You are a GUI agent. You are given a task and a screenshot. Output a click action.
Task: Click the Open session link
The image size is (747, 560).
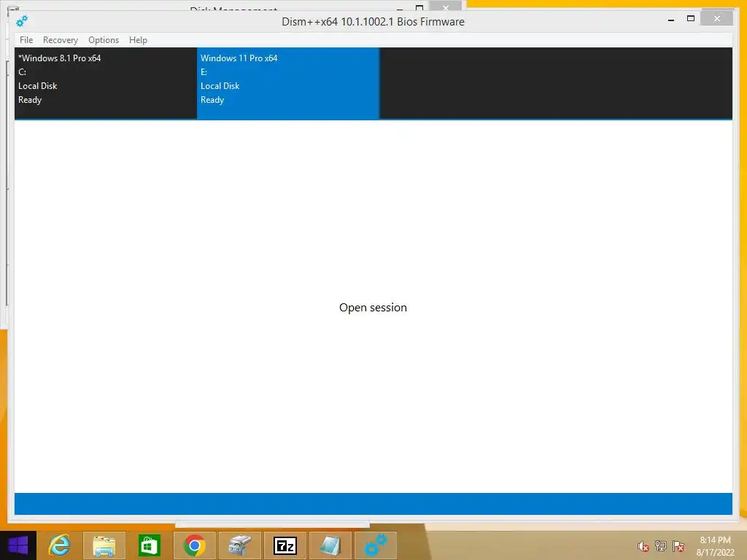click(x=373, y=308)
